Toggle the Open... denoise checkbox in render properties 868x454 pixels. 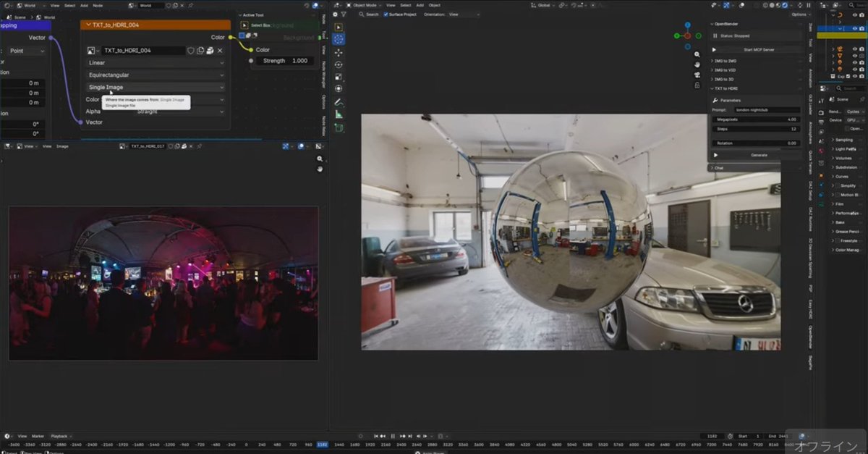tap(847, 129)
